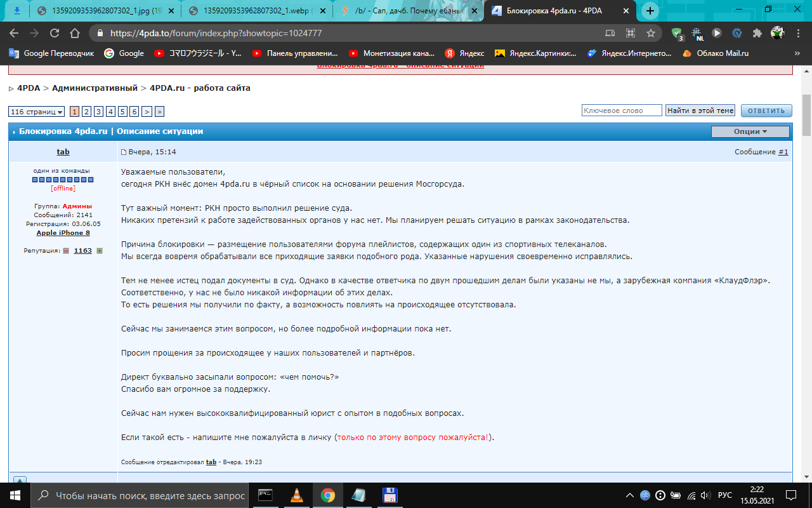This screenshot has width=812, height=508.
Task: Go back with the browser back arrow
Action: pos(14,33)
